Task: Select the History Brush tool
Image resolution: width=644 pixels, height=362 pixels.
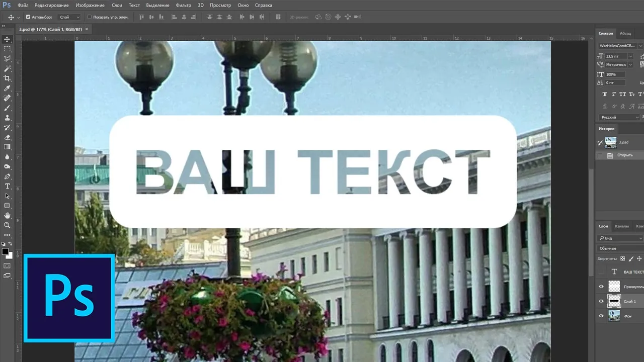Action: click(x=7, y=127)
